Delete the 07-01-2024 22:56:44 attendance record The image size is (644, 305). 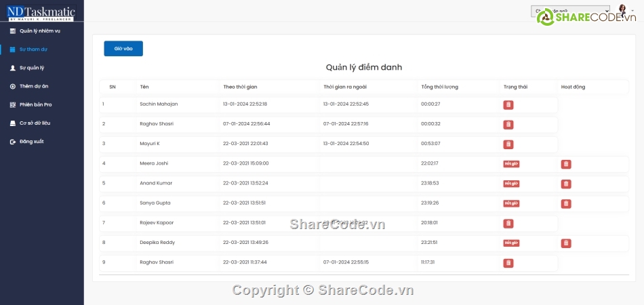coord(508,125)
